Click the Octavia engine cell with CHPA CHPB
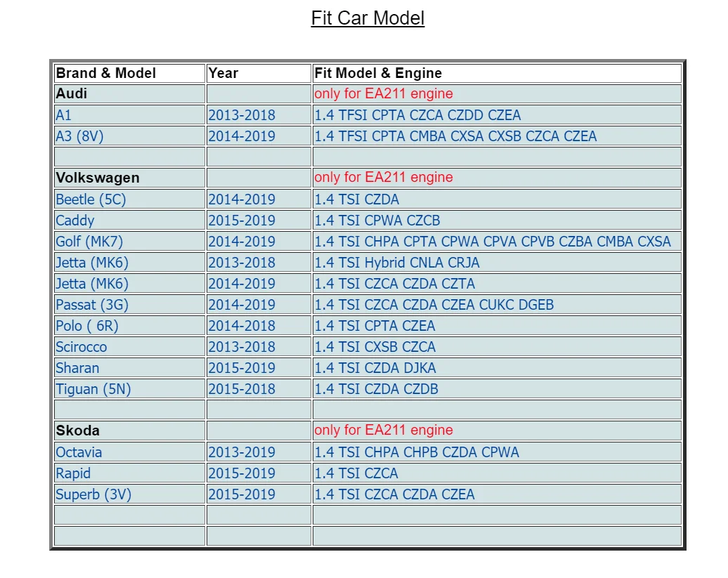The height and width of the screenshot is (578, 728). pos(497,452)
